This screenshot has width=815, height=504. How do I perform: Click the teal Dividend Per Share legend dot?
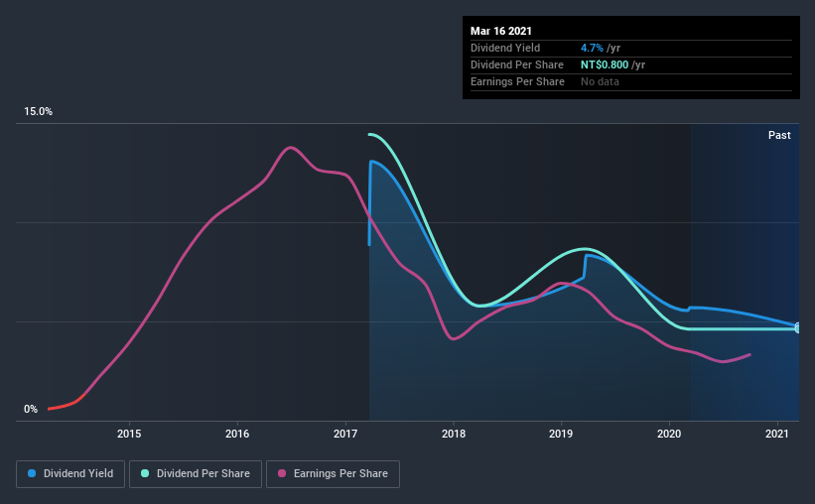[x=145, y=473]
